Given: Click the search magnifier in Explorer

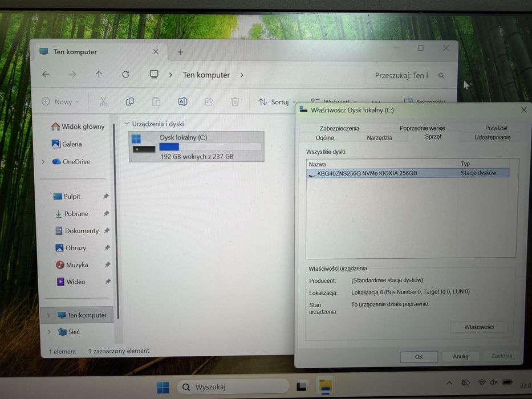Looking at the screenshot, I should tap(441, 76).
